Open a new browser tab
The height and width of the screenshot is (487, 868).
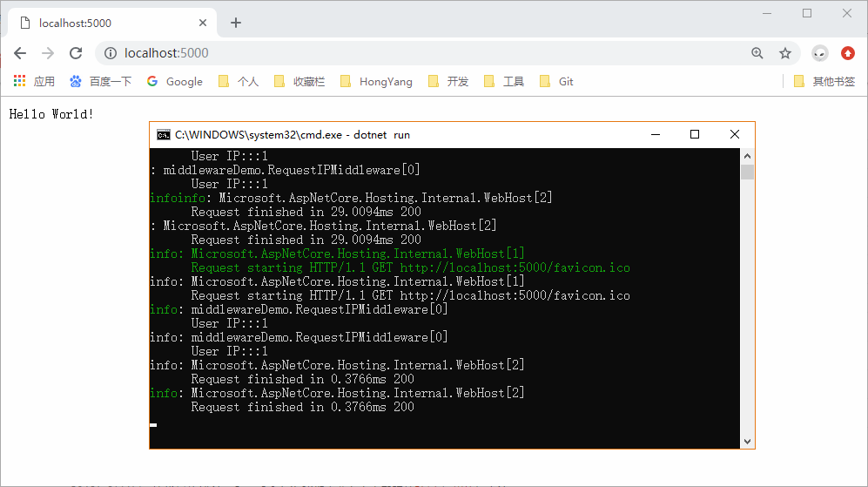(x=236, y=23)
